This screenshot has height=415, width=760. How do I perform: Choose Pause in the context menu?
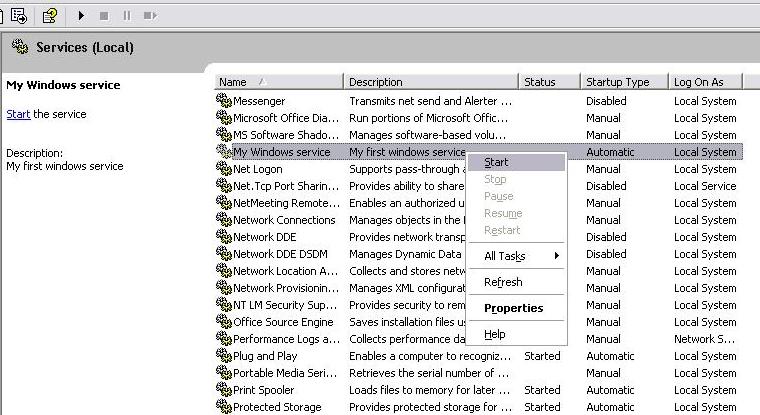pos(517,196)
